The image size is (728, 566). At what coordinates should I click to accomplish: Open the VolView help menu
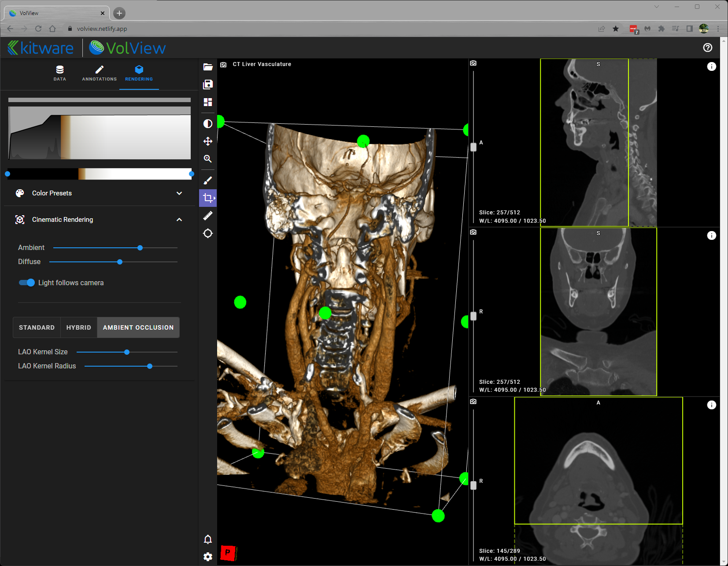click(707, 47)
